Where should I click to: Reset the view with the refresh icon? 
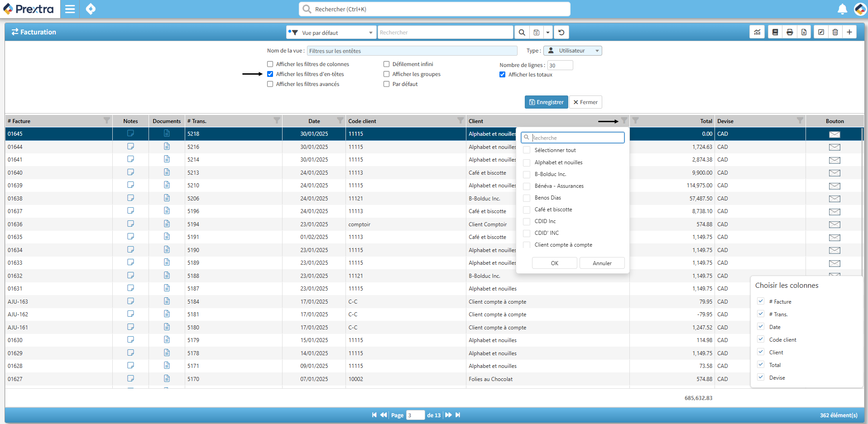tap(561, 33)
